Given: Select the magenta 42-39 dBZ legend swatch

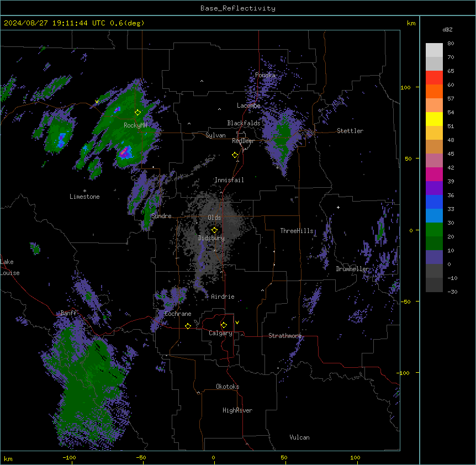Looking at the screenshot, I should pyautogui.click(x=434, y=174).
